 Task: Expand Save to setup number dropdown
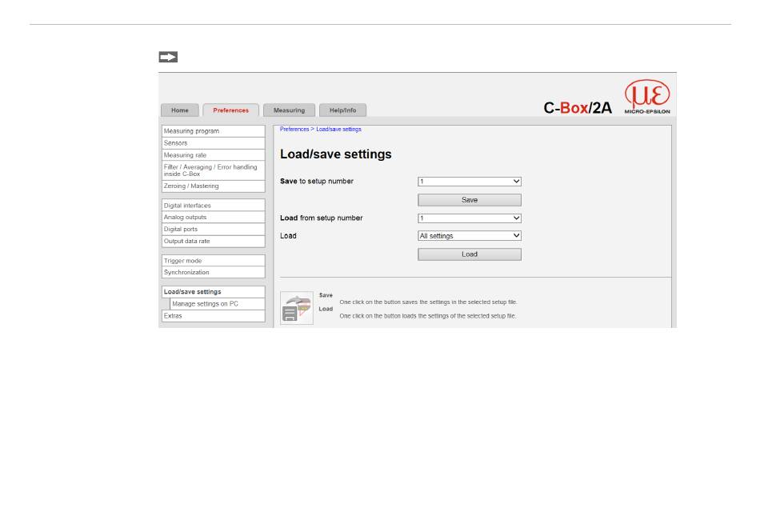[469, 182]
